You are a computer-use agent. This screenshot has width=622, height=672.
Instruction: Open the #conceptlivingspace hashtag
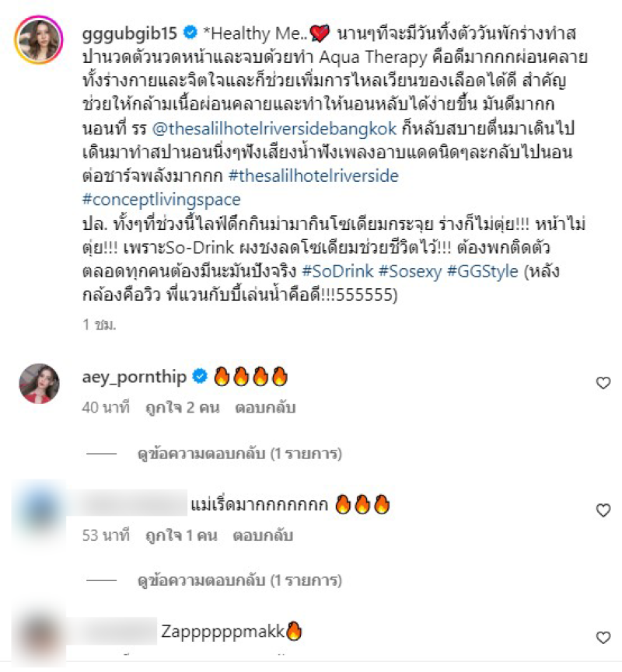pyautogui.click(x=161, y=200)
